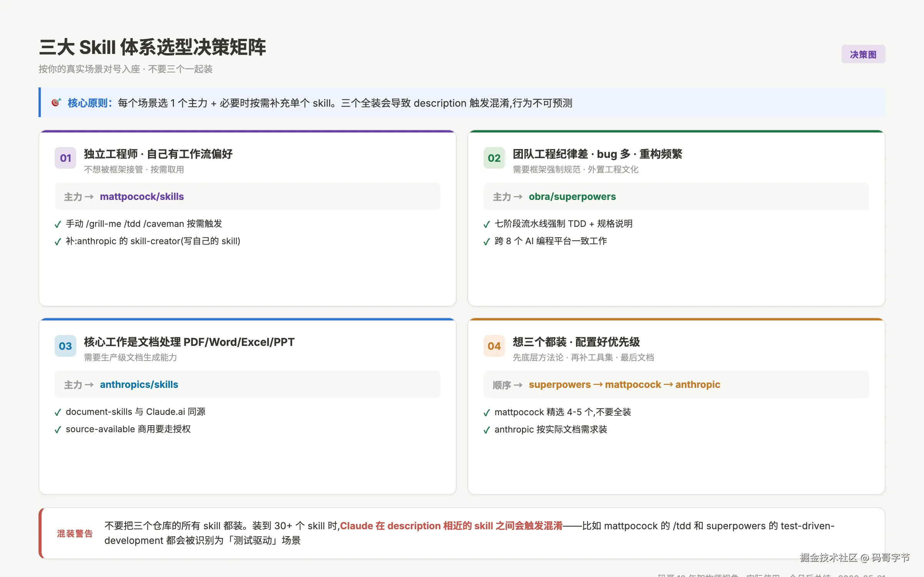924x577 pixels.
Task: Click the target icon beside 核心原则
Action: [x=56, y=102]
